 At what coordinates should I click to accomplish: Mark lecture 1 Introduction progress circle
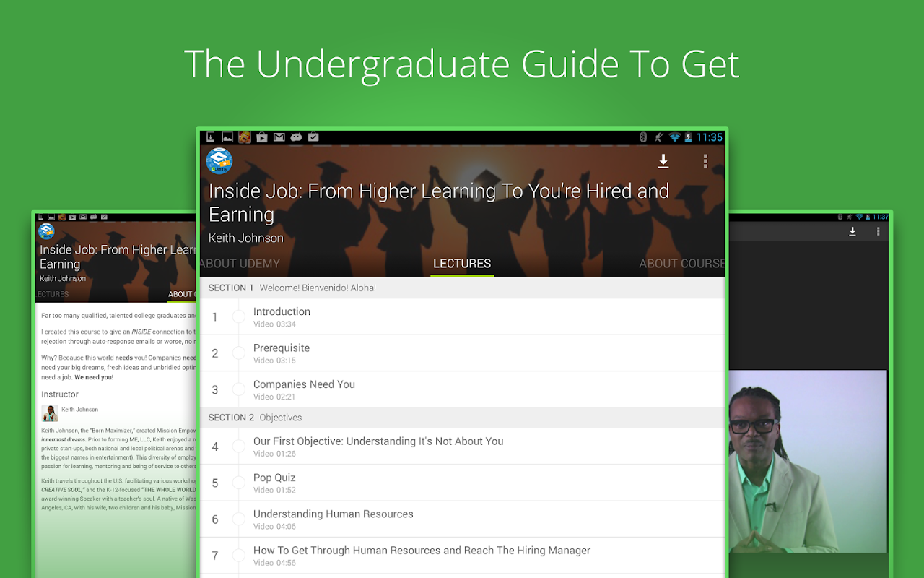[x=239, y=317]
